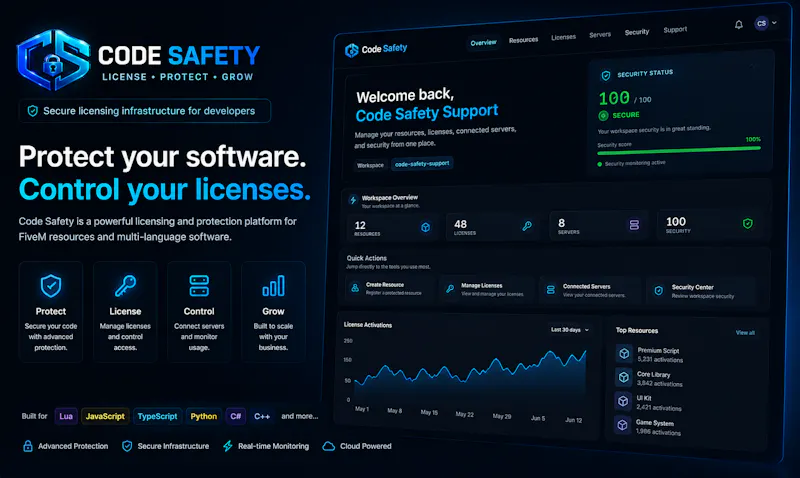Click the Real-time Monitoring bolt icon
This screenshot has width=800, height=478.
click(228, 446)
